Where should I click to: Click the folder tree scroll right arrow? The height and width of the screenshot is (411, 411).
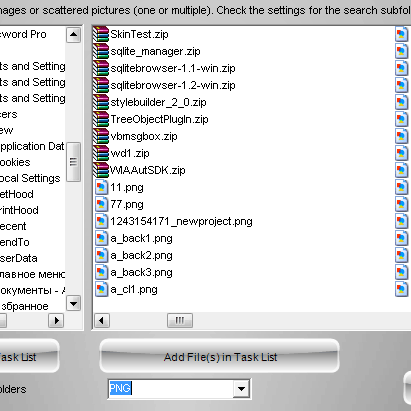coord(56,321)
